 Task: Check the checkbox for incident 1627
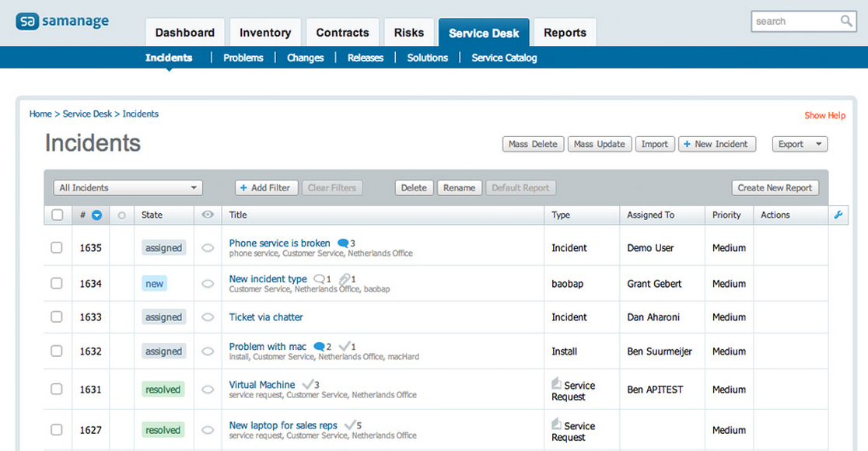click(57, 429)
